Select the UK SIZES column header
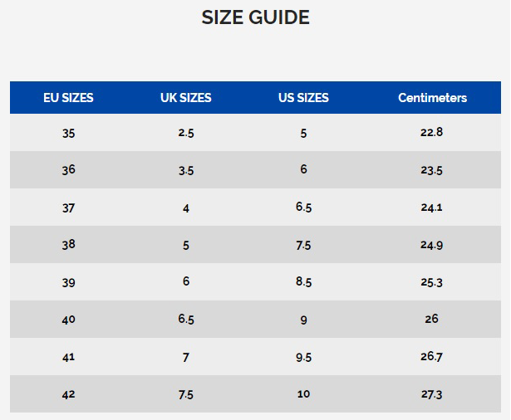This screenshot has height=420, width=511. click(186, 98)
